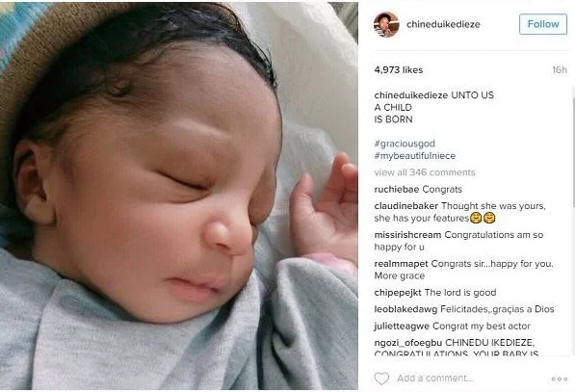
Task: Follow chineduikedieze
Action: coord(543,24)
